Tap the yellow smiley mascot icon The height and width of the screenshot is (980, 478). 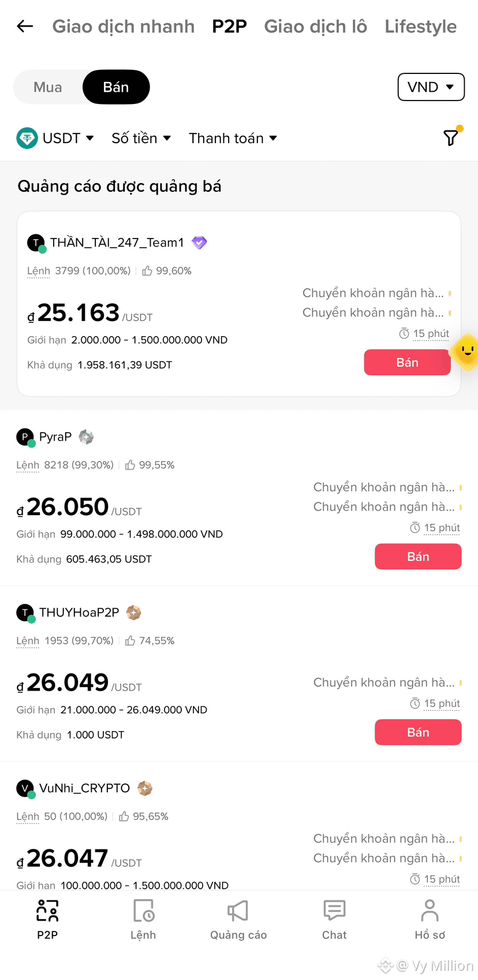(x=465, y=351)
